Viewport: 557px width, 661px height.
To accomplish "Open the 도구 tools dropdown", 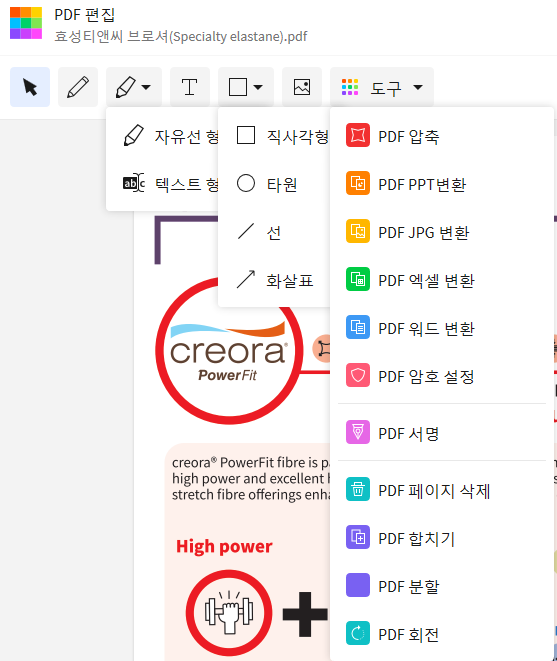I will tap(382, 87).
